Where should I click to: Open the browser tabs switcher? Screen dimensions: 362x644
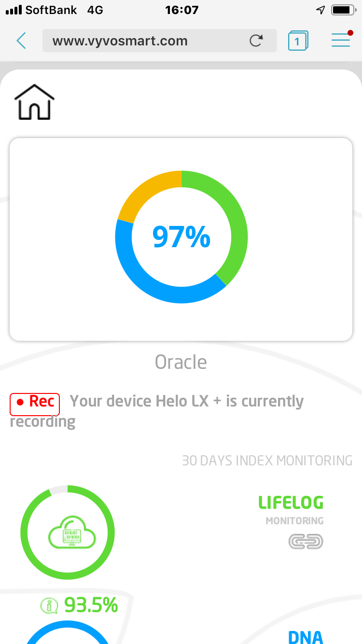point(298,41)
